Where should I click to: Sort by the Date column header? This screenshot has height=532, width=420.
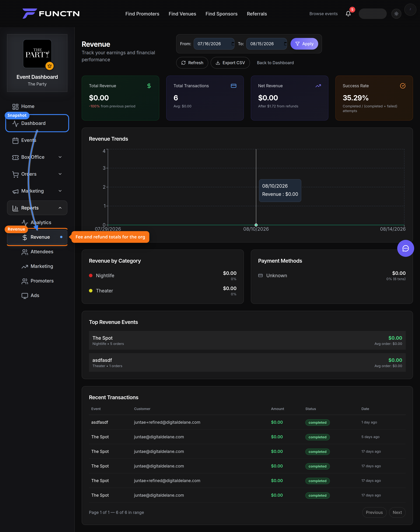pos(365,409)
